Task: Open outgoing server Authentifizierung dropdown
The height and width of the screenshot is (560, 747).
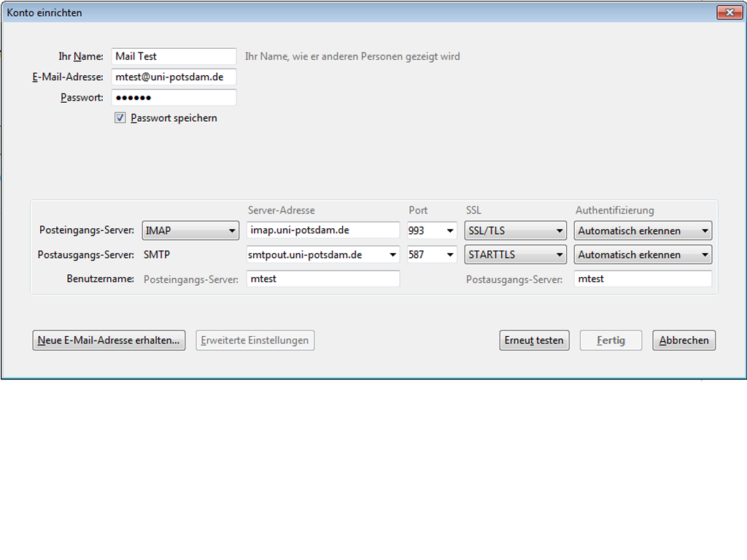Action: (x=643, y=255)
